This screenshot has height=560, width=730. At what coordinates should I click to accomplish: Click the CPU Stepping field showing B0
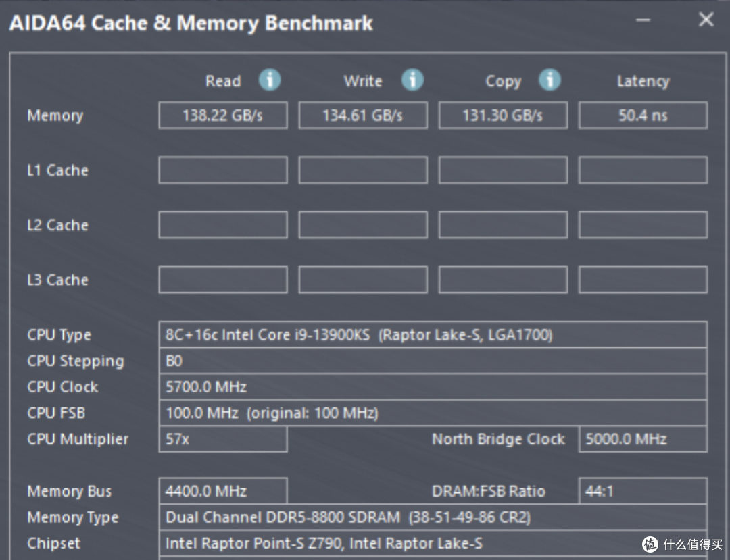tap(433, 361)
